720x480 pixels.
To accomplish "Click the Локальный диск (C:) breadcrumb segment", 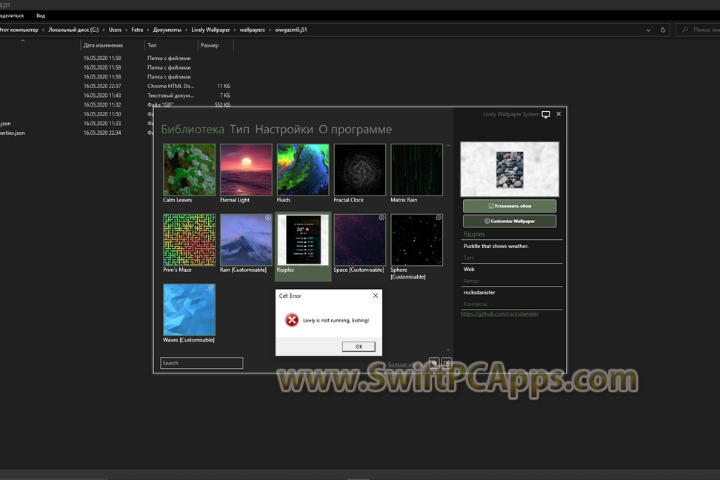I will (73, 30).
